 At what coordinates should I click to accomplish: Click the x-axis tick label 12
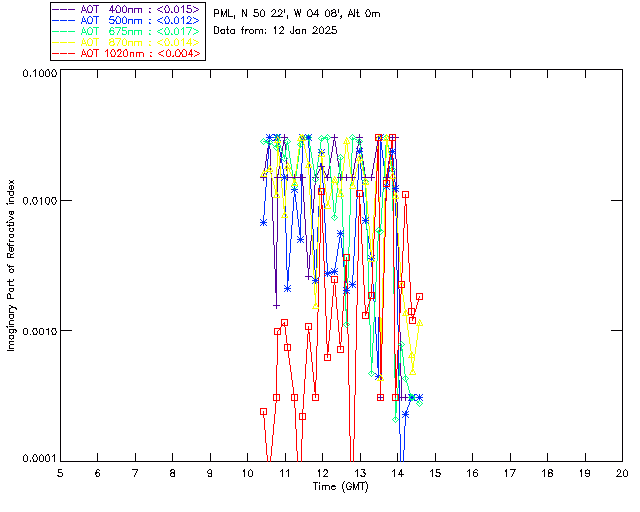322,473
